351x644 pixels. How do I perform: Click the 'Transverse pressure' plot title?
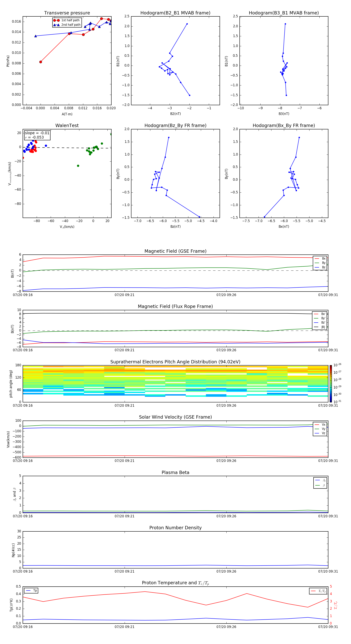pyautogui.click(x=67, y=13)
